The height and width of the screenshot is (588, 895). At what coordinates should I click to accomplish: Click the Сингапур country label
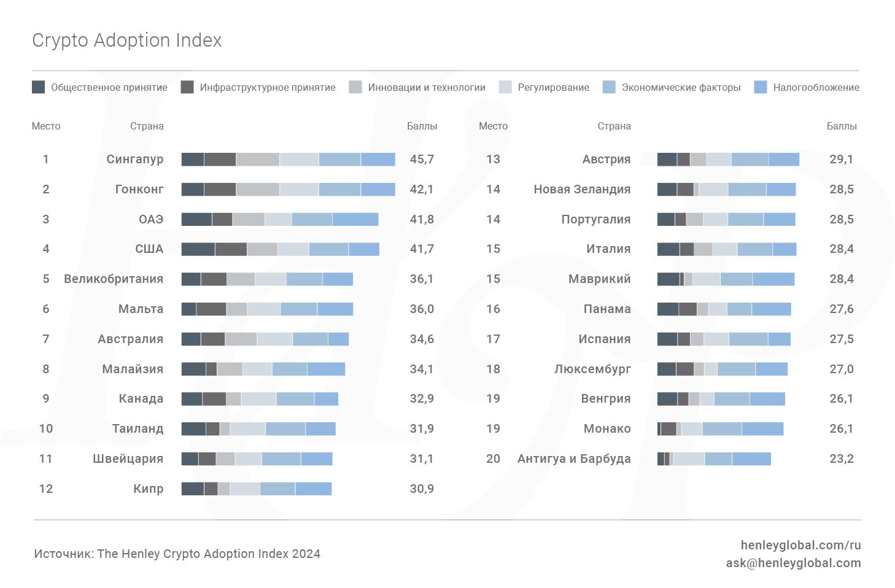(x=135, y=160)
